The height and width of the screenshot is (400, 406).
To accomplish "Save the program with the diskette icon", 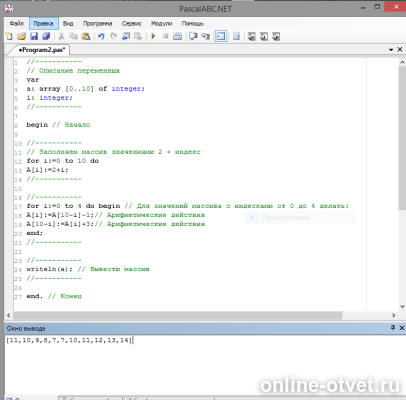I will click(34, 36).
